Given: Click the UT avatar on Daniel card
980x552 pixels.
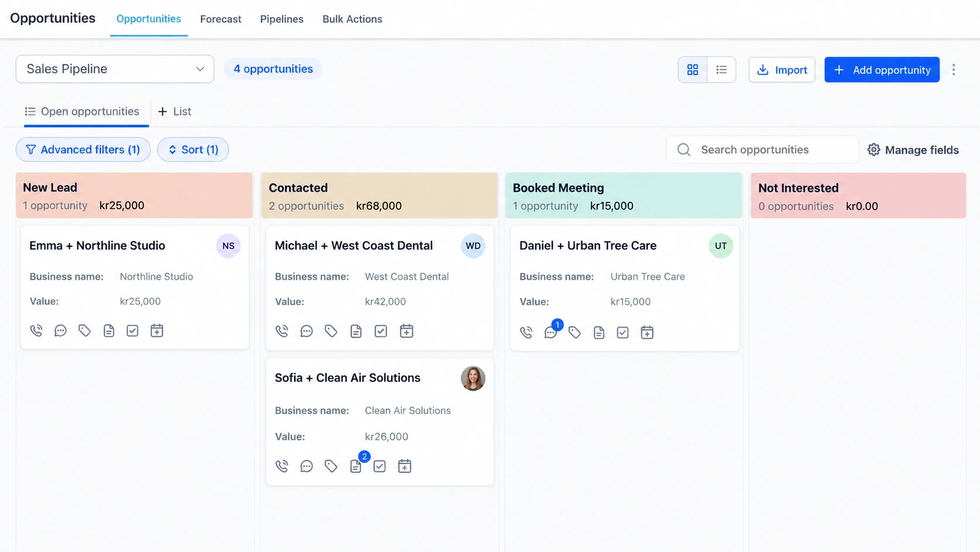Looking at the screenshot, I should click(x=721, y=246).
